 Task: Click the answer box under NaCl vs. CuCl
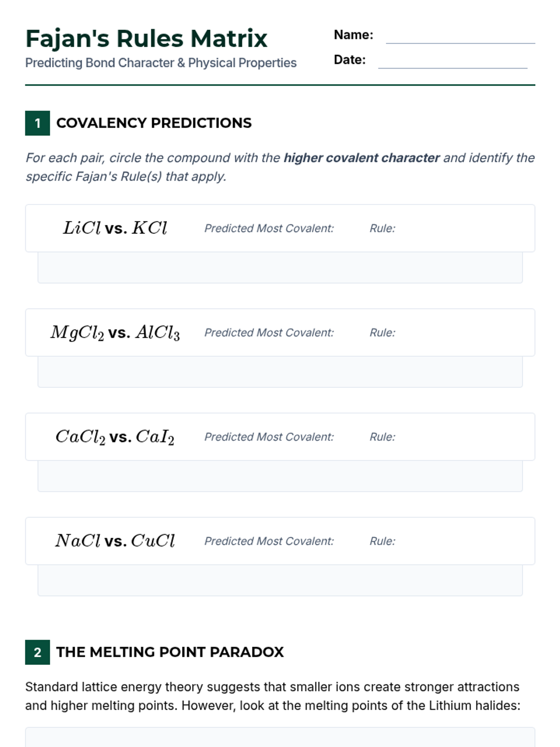point(280,580)
